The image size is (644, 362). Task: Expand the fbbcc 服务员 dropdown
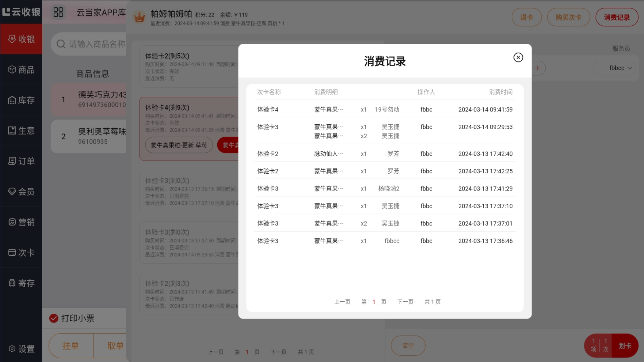620,68
